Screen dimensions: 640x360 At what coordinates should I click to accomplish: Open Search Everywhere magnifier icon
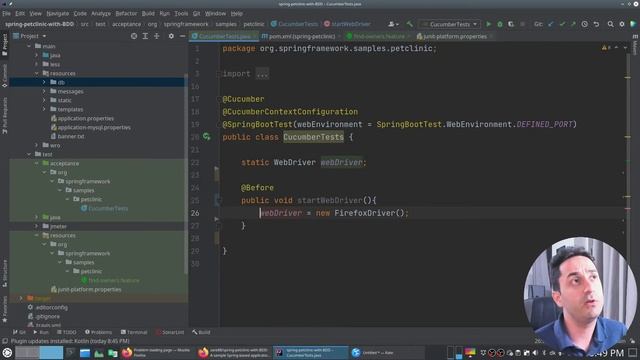pos(610,24)
